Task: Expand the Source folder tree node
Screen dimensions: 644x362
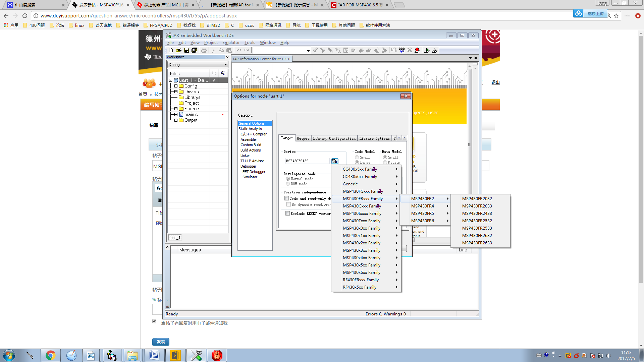Action: pyautogui.click(x=176, y=109)
